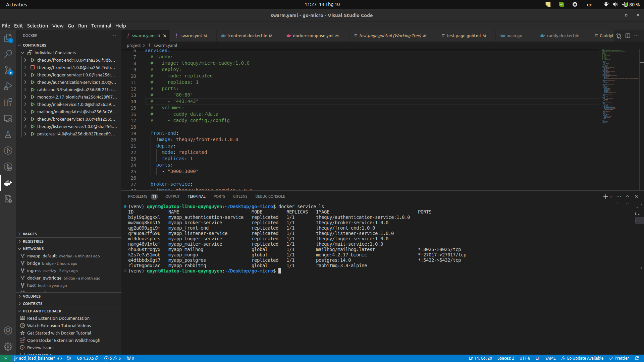Select the YAML language mode in status bar
This screenshot has width=644, height=362.
pyautogui.click(x=551, y=358)
